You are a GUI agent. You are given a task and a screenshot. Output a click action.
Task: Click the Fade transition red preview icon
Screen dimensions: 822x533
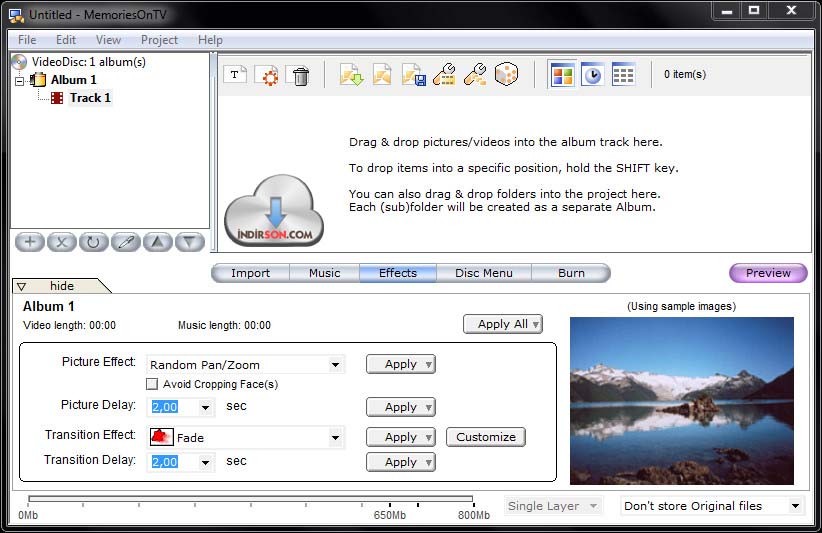[x=161, y=437]
